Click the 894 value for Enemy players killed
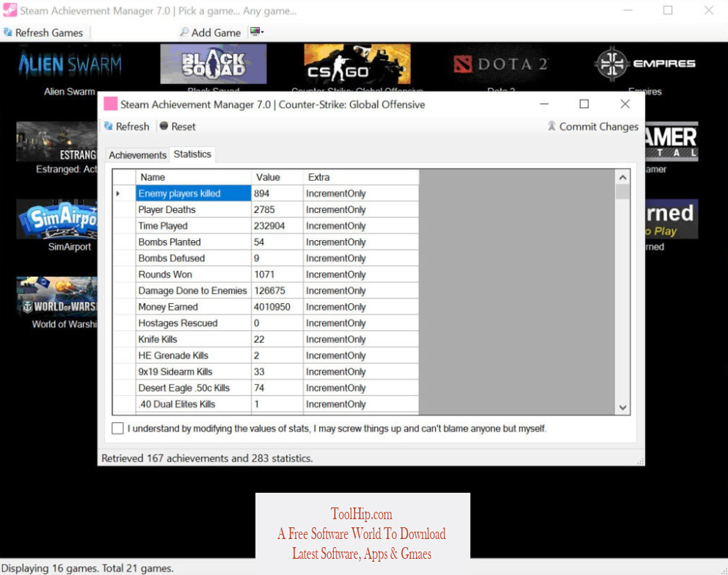This screenshot has width=728, height=575. [277, 193]
